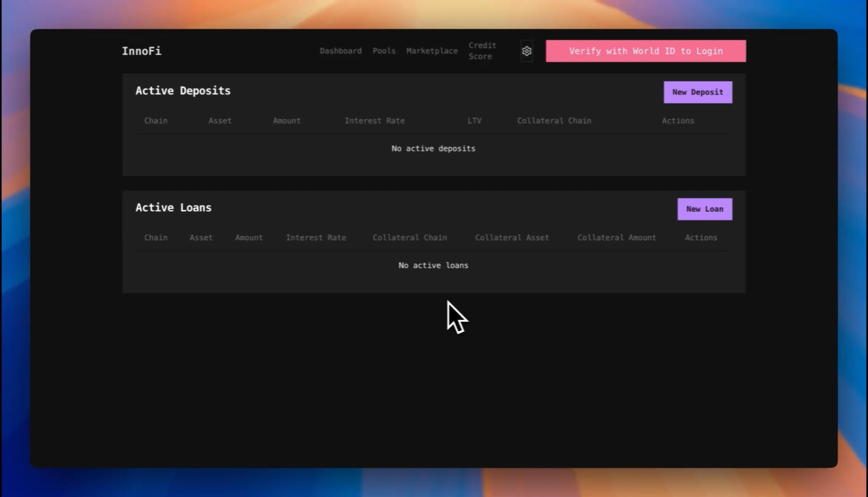Image resolution: width=868 pixels, height=497 pixels.
Task: Click the deposits Interest Rate header
Action: click(x=375, y=121)
